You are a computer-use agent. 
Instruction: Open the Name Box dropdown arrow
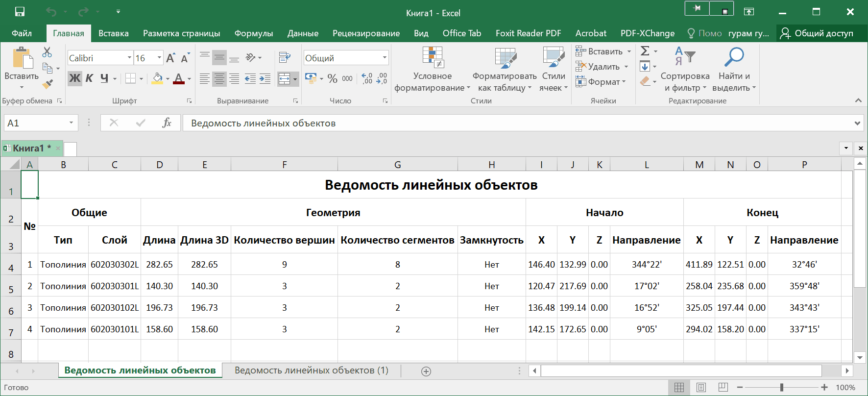[71, 123]
